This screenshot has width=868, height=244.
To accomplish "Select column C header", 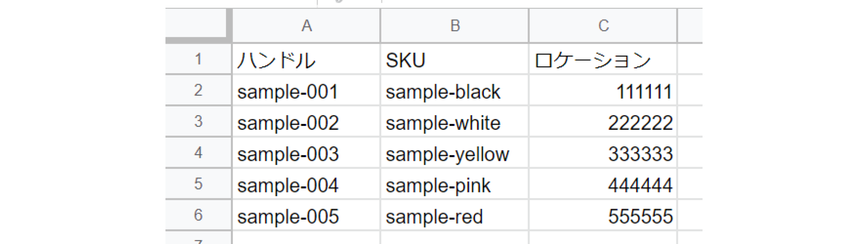I will coord(603,26).
